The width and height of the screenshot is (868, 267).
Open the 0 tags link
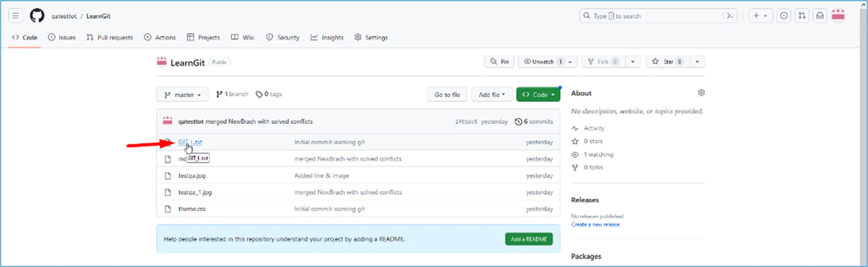[269, 94]
